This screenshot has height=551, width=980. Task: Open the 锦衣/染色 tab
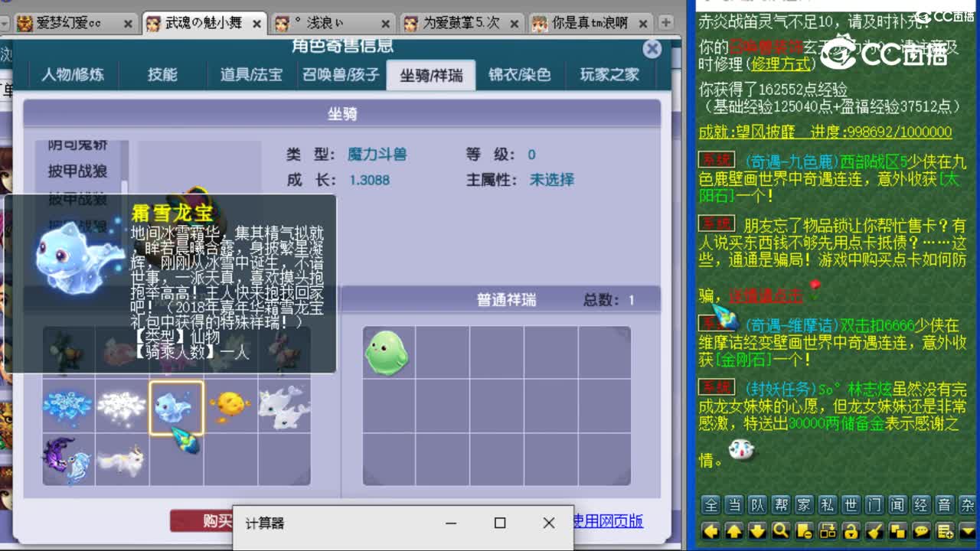pos(520,75)
